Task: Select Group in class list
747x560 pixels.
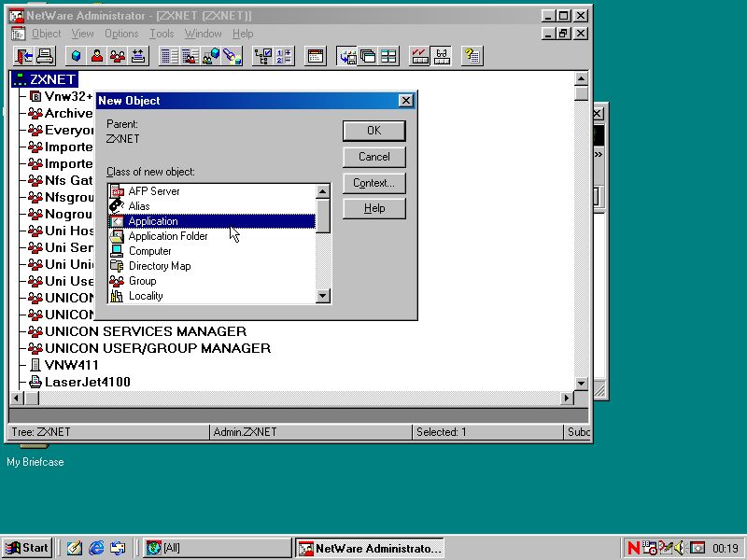Action: pos(212,281)
